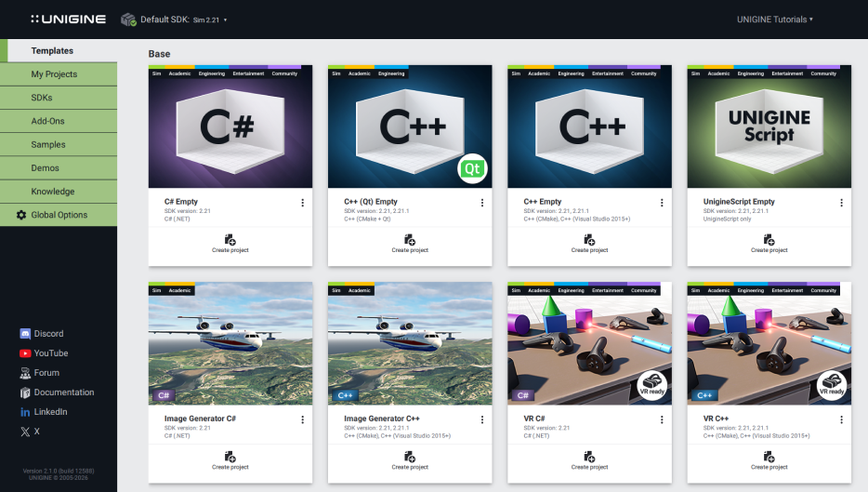This screenshot has height=492, width=868.
Task: Open the Add-Ons section
Action: (x=59, y=121)
